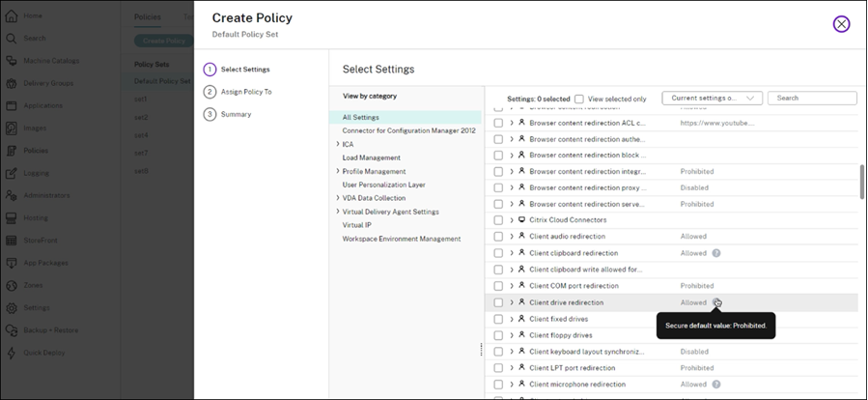Viewport: 868px width, 400px height.
Task: Select the Load Management category
Action: click(371, 157)
